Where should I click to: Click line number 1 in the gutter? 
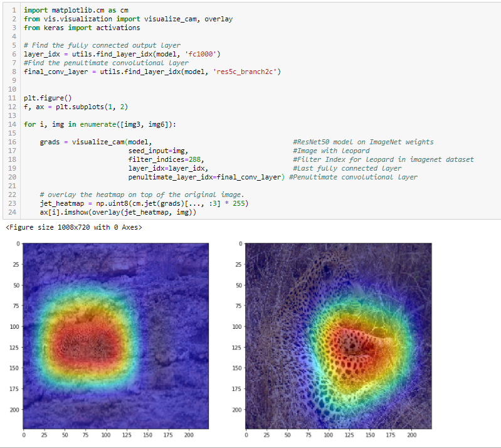click(14, 10)
